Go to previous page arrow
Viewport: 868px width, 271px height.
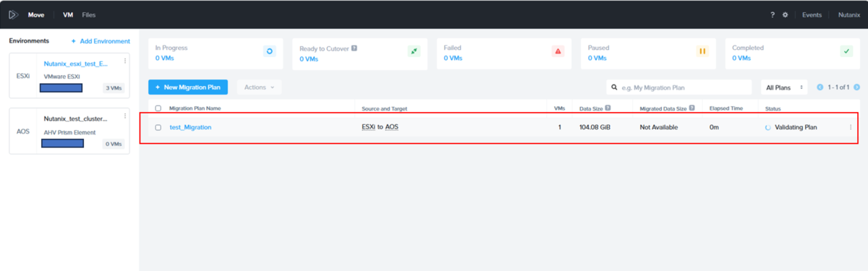(820, 87)
